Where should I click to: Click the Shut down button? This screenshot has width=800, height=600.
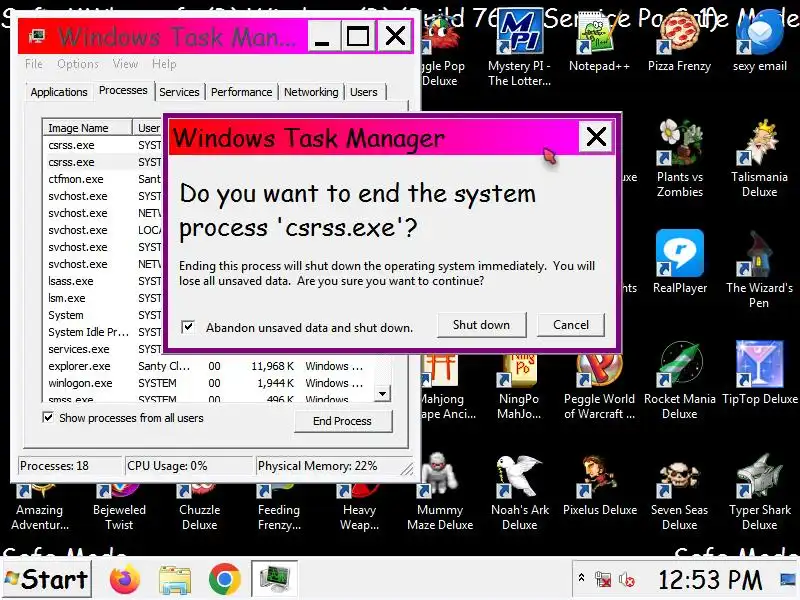[x=481, y=325]
